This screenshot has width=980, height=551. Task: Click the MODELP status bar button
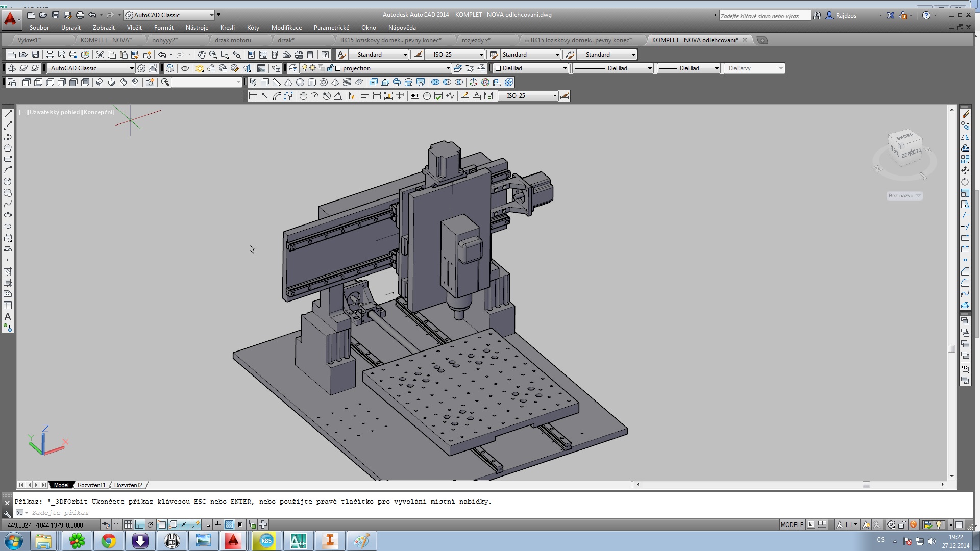click(792, 524)
